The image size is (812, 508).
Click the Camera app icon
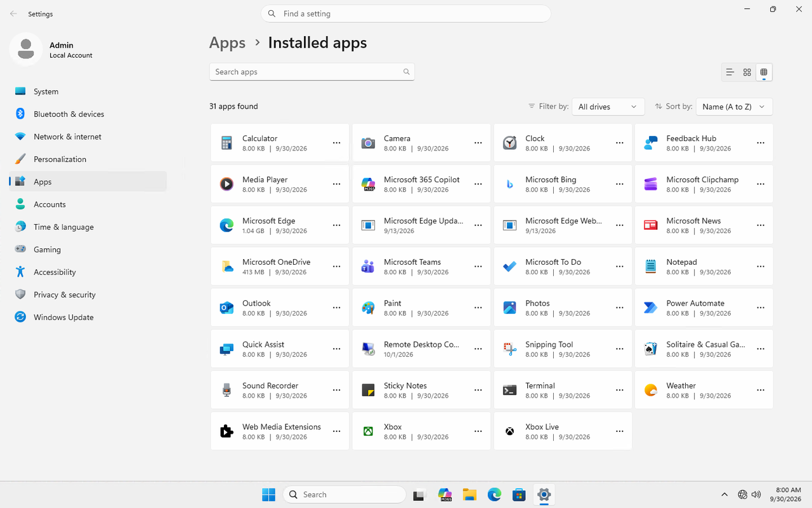(368, 143)
